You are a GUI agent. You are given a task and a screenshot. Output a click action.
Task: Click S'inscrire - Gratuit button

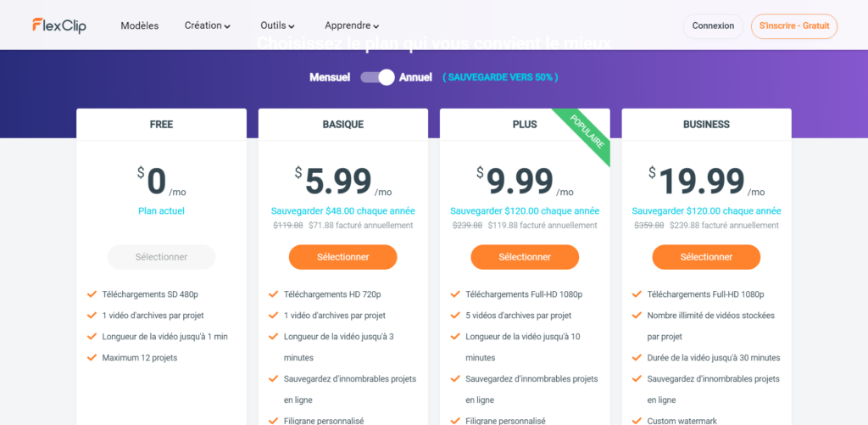click(x=793, y=26)
